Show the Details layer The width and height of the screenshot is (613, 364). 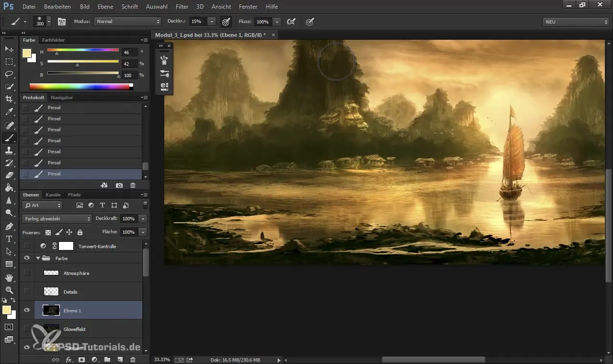(27, 292)
